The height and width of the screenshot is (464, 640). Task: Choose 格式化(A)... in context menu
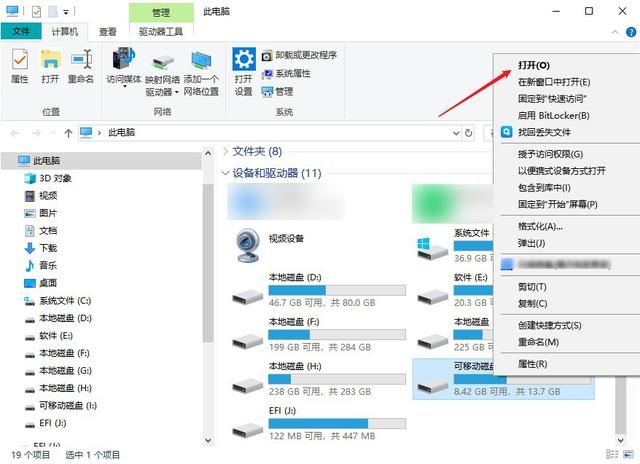(x=540, y=226)
